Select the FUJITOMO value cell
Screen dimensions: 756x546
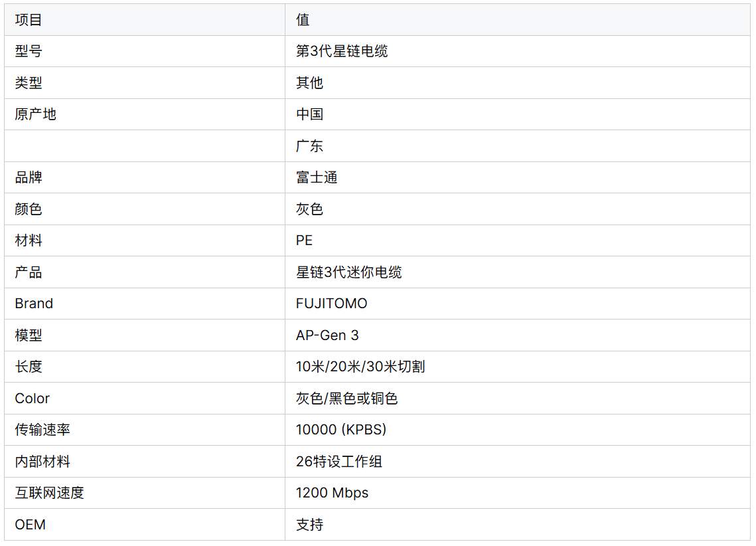[x=331, y=304]
